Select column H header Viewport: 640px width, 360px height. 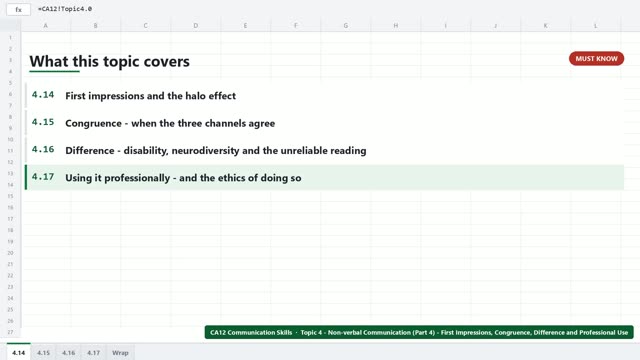click(x=396, y=25)
